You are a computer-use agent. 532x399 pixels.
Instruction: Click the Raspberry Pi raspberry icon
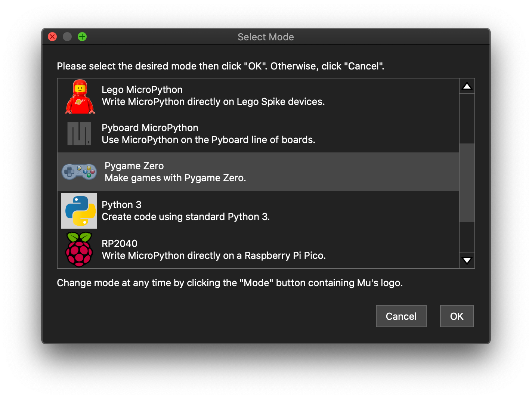[x=79, y=250]
